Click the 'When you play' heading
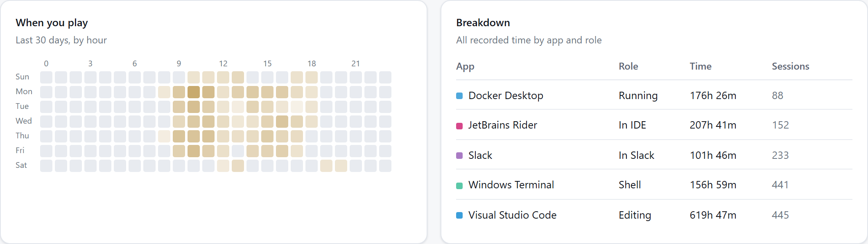 coord(52,23)
